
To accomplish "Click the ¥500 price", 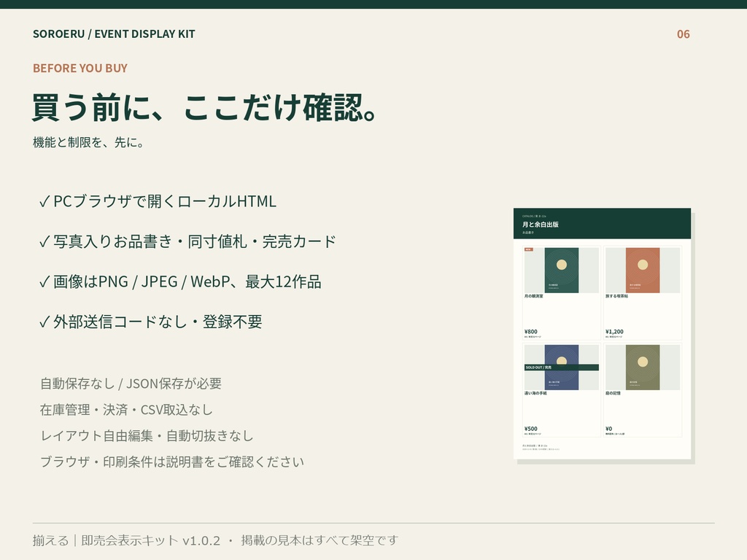I will [x=531, y=429].
